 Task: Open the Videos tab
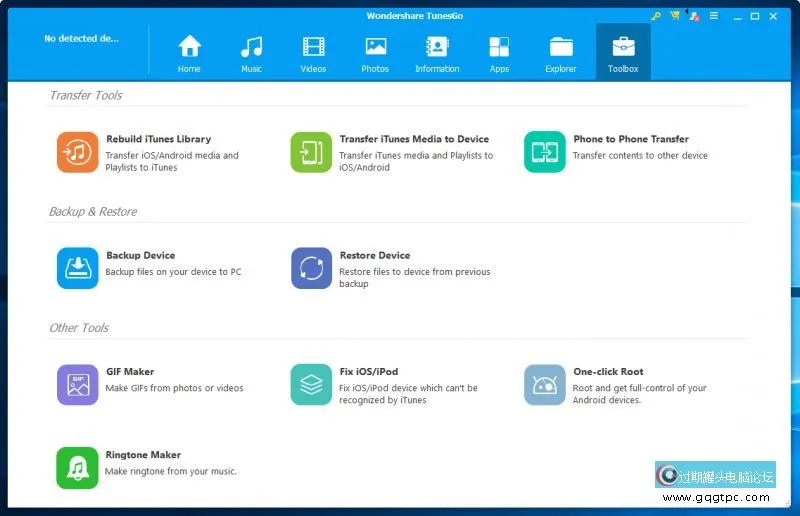pyautogui.click(x=313, y=52)
